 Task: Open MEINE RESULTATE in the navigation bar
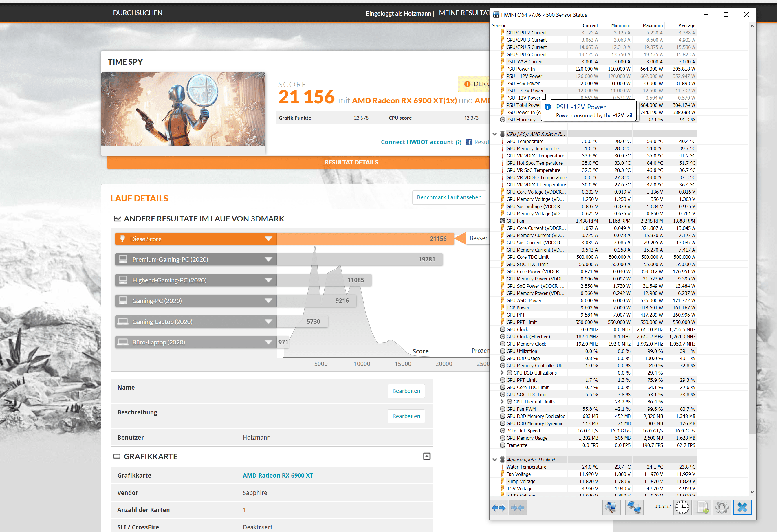[464, 13]
